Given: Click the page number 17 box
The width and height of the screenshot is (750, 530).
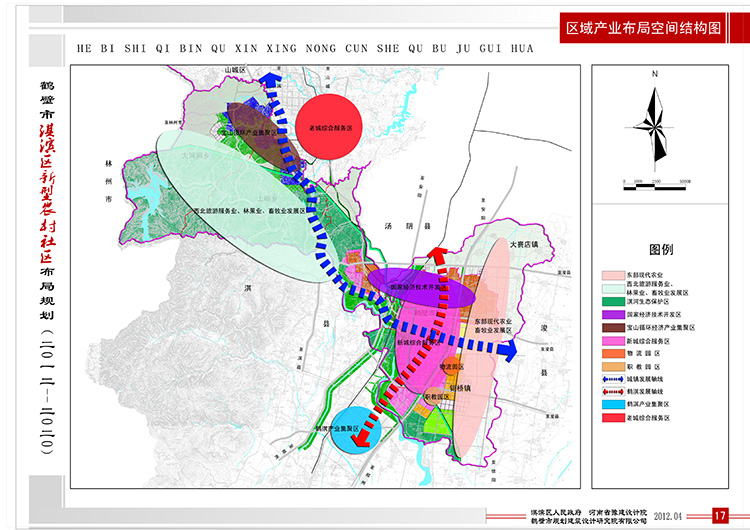Looking at the screenshot, I should [x=718, y=515].
